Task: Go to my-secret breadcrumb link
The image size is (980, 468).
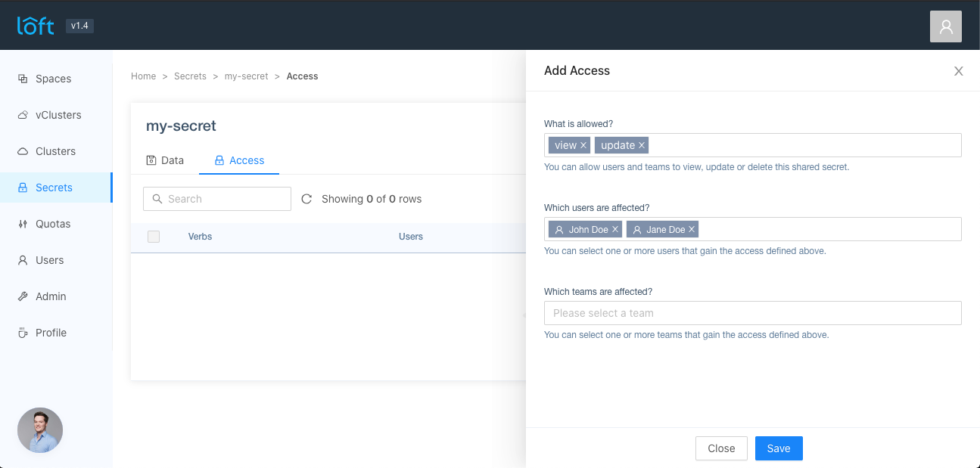Action: (x=247, y=76)
